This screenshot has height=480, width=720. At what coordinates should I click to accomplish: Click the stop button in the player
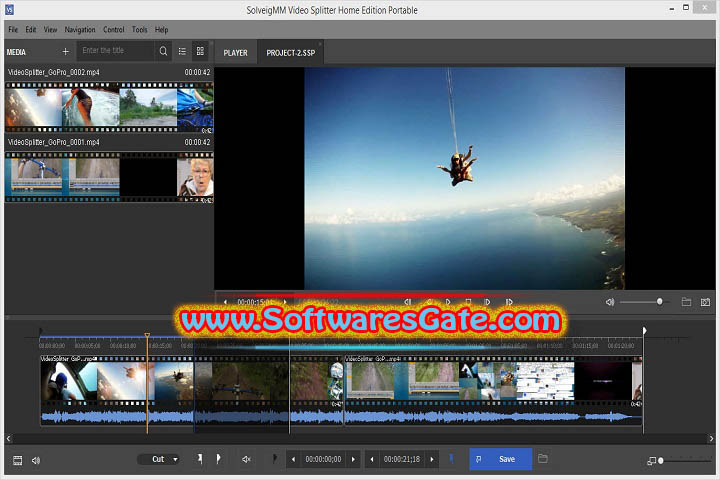point(468,302)
